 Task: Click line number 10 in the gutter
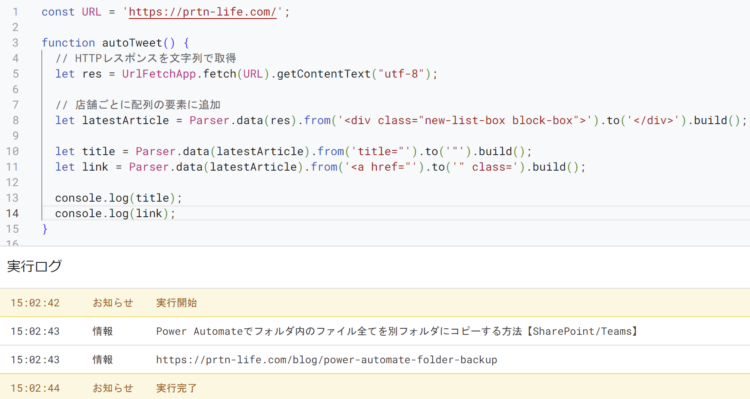(x=12, y=151)
